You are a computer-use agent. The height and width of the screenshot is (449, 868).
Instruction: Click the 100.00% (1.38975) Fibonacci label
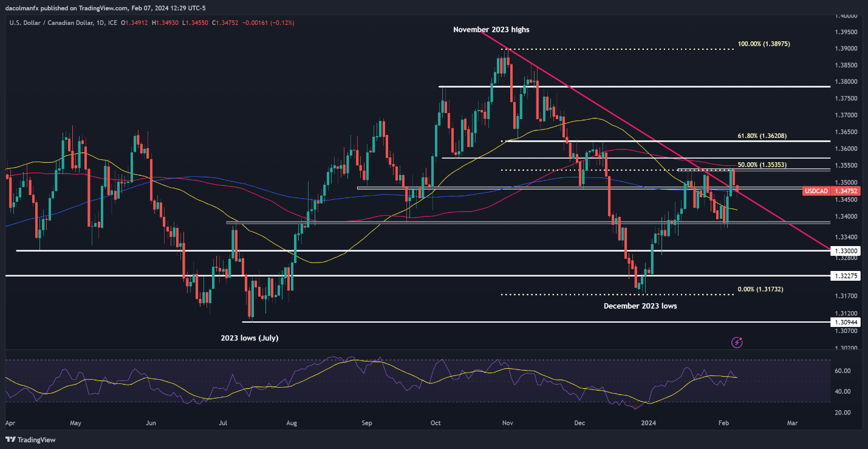764,44
